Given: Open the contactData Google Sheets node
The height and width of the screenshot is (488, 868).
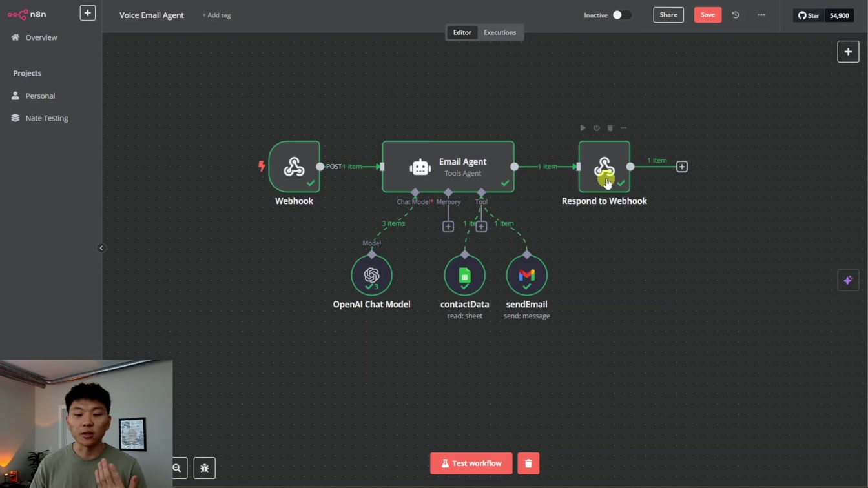Looking at the screenshot, I should (464, 276).
